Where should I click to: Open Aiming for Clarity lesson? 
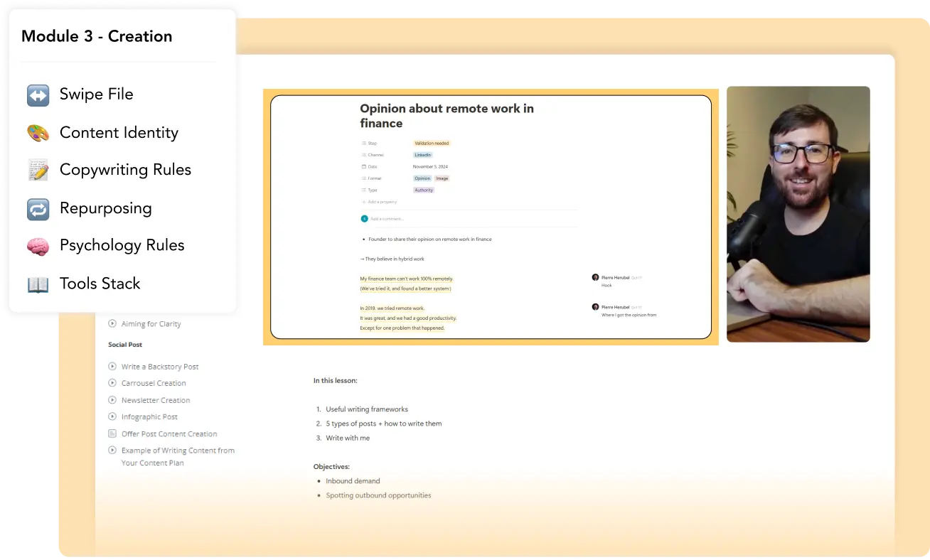151,324
